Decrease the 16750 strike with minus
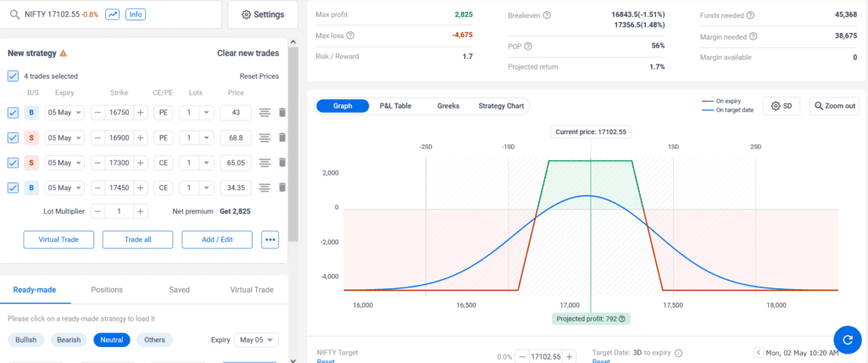Screen dimensions: 868x363 coord(97,113)
